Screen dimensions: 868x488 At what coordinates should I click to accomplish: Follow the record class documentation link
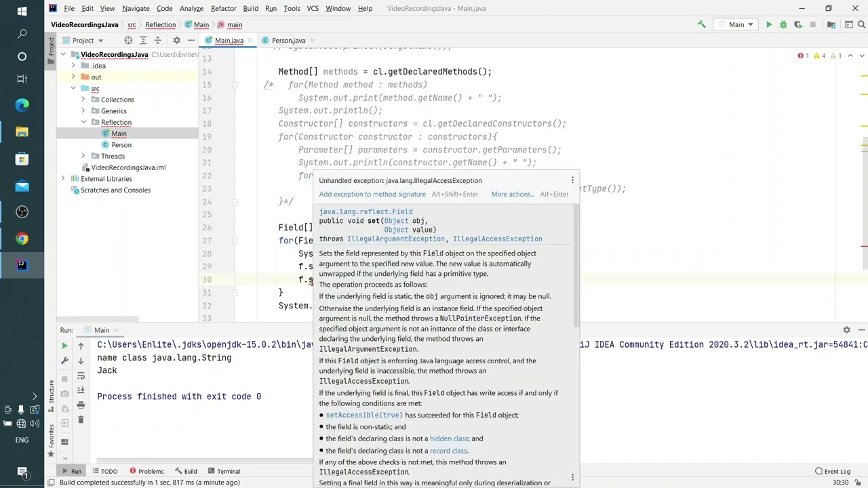coord(448,451)
